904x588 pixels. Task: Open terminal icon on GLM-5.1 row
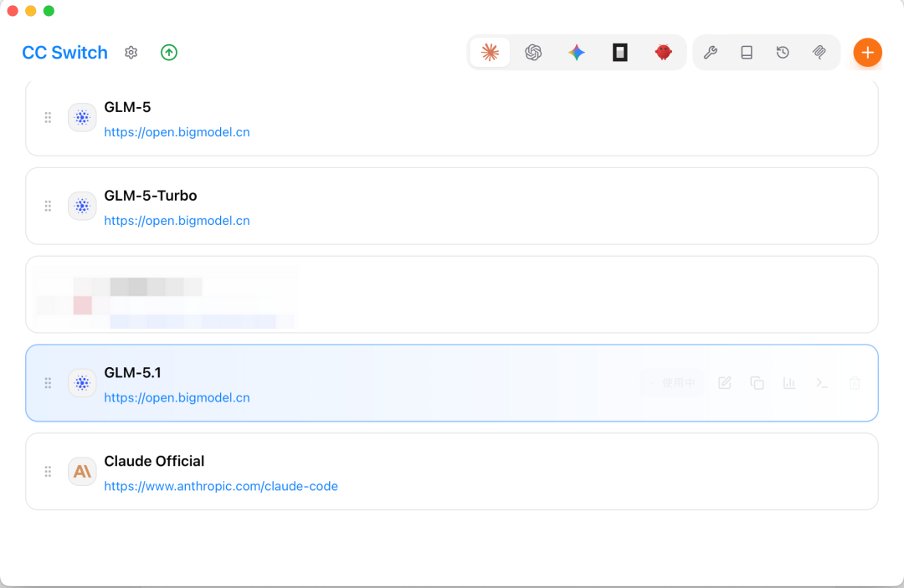tap(822, 383)
